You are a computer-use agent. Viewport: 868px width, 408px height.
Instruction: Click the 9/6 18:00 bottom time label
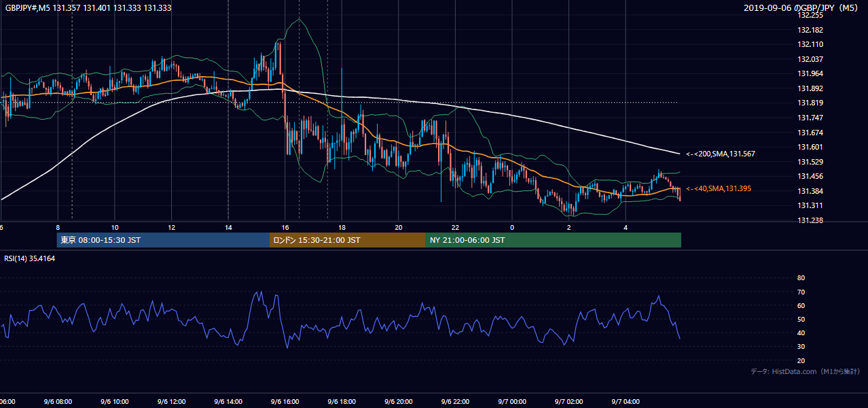tap(342, 402)
